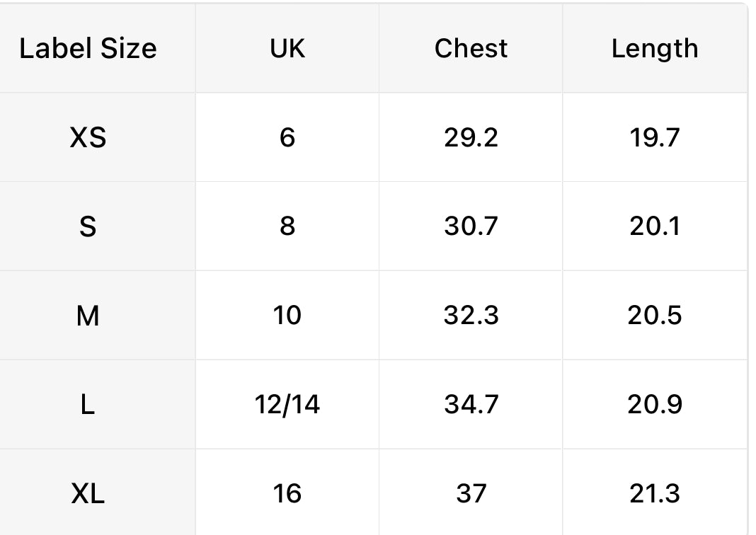Select the XS label size cell
The image size is (756, 535).
[88, 137]
